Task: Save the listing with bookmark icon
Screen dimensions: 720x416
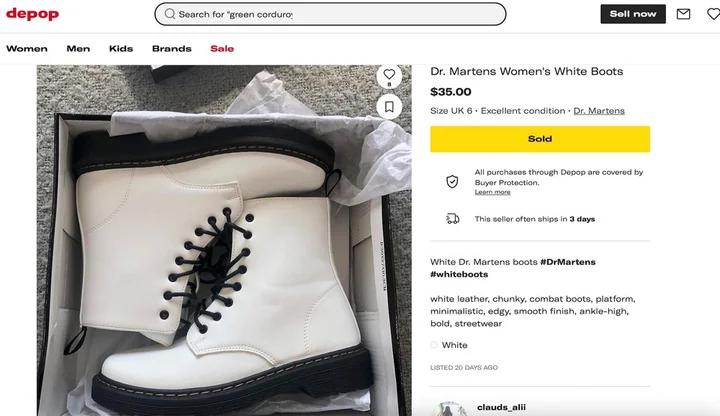Action: 390,106
